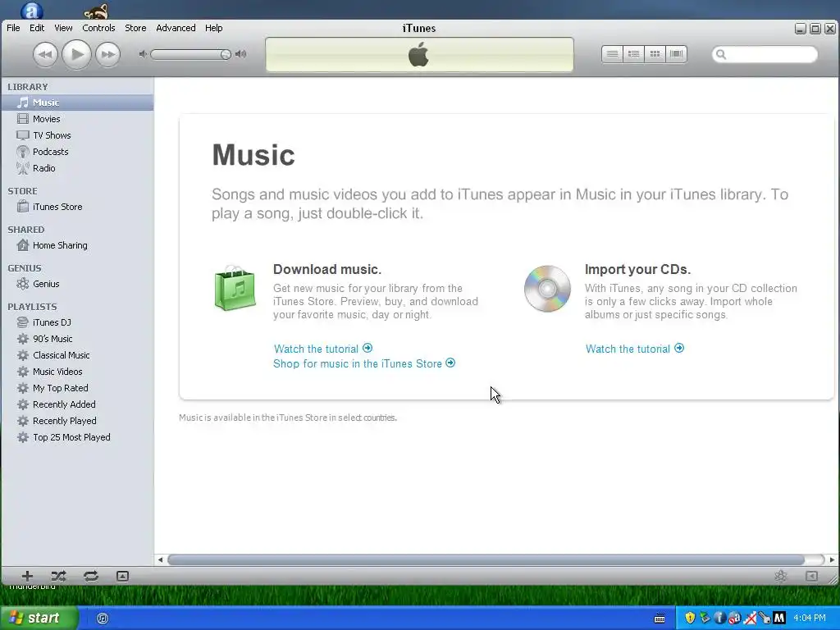The image size is (840, 630).
Task: Adjust the volume slider knob
Action: (226, 54)
